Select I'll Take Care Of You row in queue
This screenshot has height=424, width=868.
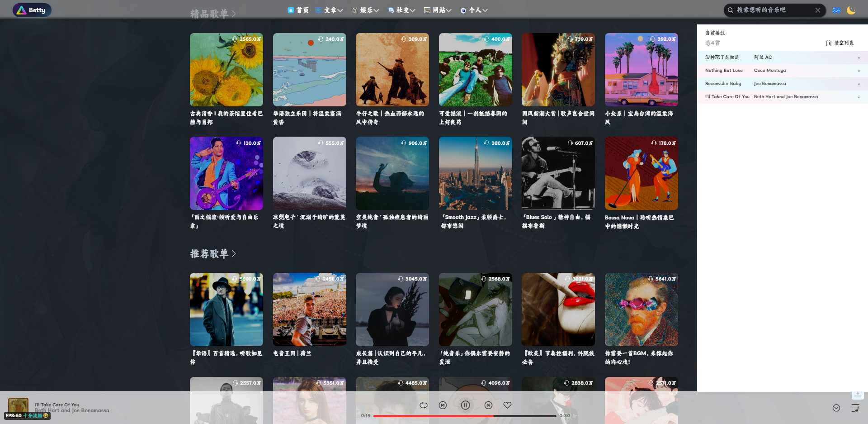point(782,97)
